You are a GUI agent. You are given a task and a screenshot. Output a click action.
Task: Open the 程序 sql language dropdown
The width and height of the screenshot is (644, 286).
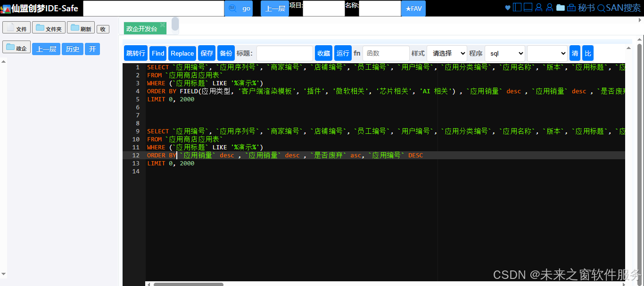click(x=504, y=53)
